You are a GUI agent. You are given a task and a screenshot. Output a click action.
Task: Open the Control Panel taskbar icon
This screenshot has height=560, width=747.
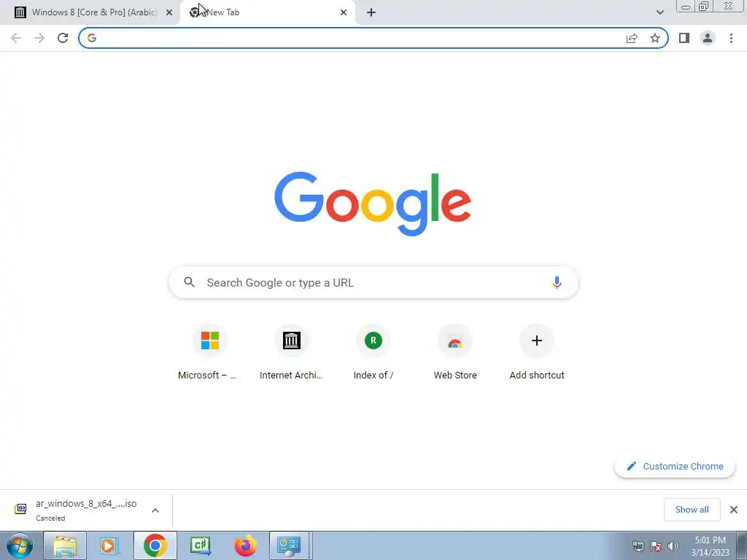(290, 545)
